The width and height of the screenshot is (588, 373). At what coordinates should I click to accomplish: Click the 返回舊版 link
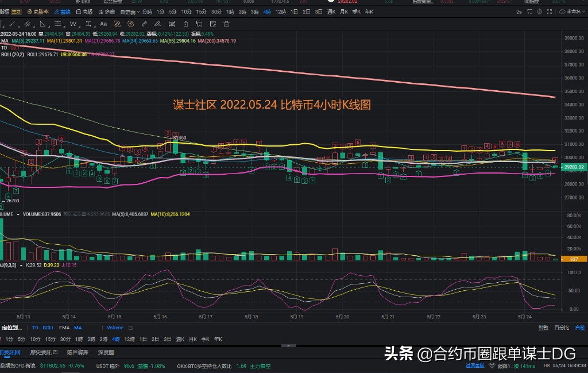pyautogui.click(x=474, y=366)
